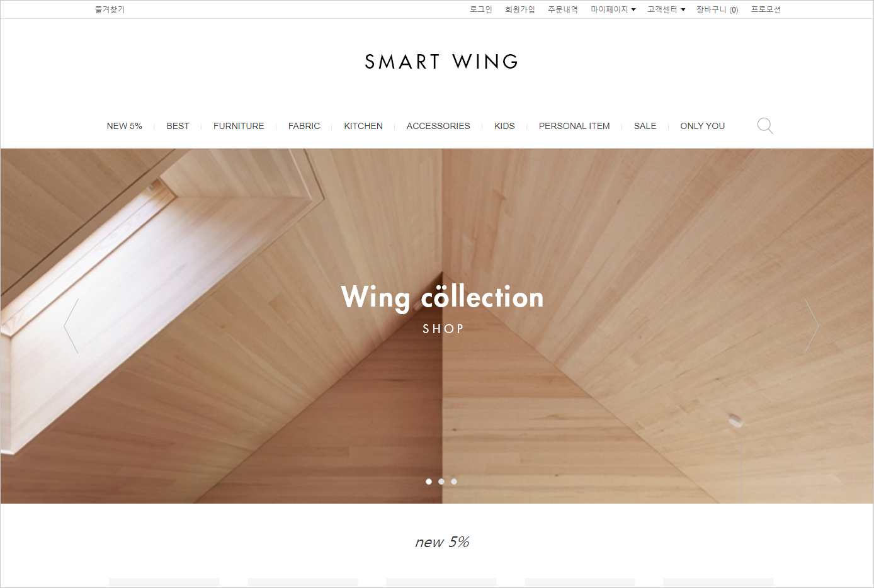The height and width of the screenshot is (588, 874).
Task: Open the 장바구니 (0) cart link
Action: point(717,9)
